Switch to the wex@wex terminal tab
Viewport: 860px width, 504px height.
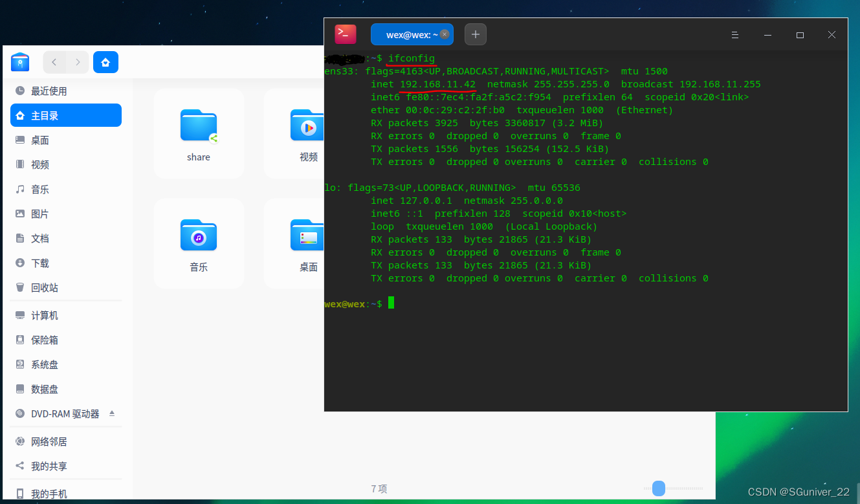(409, 34)
